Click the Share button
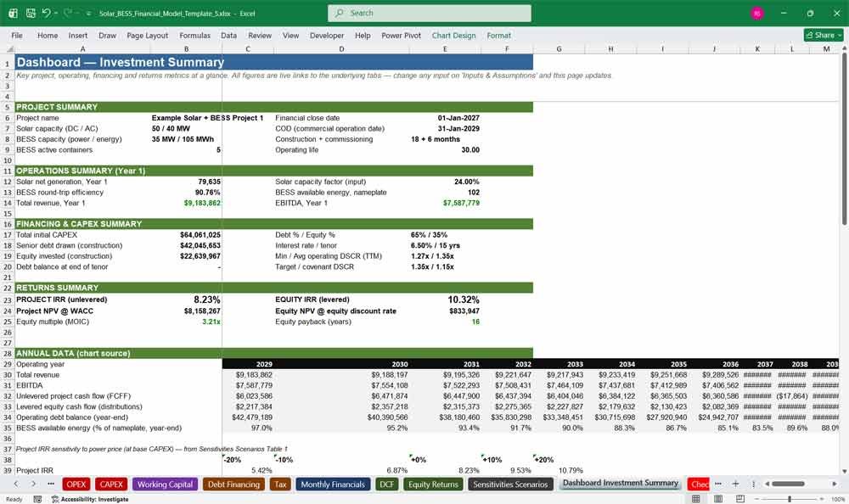This screenshot has height=504, width=849. tap(824, 35)
